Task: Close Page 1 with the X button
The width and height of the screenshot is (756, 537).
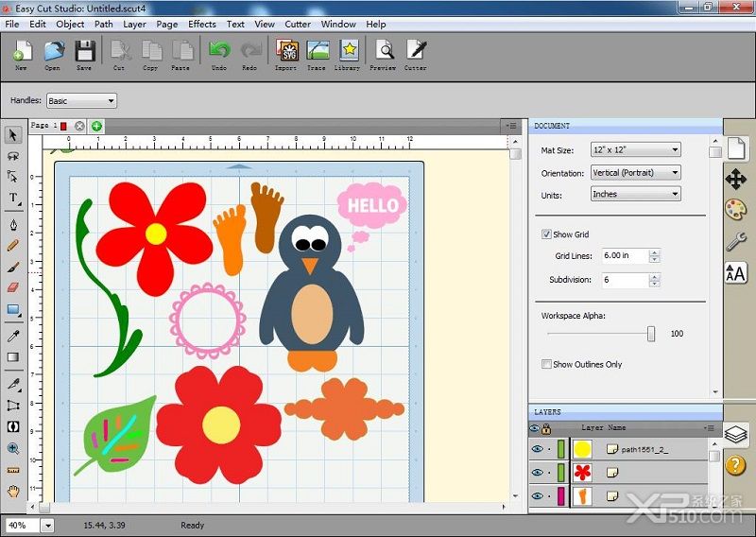Action: coord(79,127)
